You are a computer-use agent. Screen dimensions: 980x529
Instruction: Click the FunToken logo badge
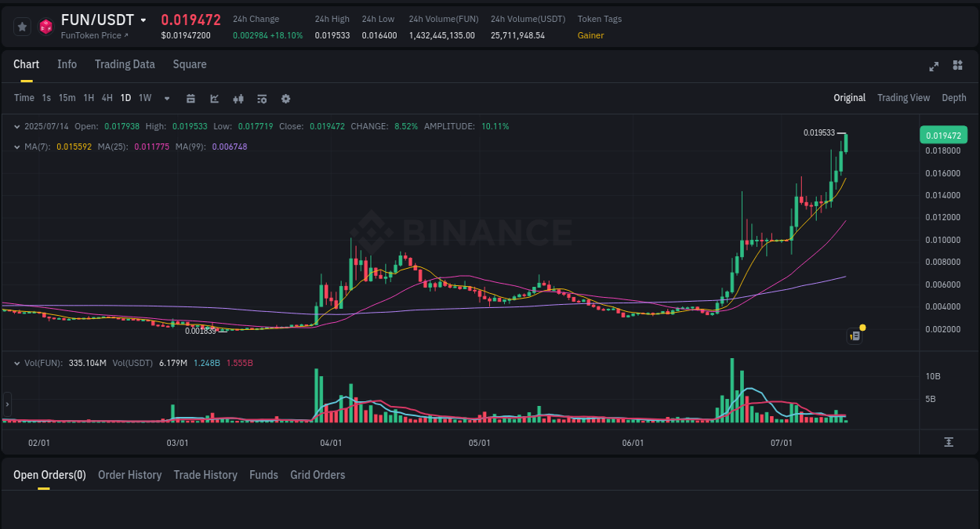click(45, 26)
